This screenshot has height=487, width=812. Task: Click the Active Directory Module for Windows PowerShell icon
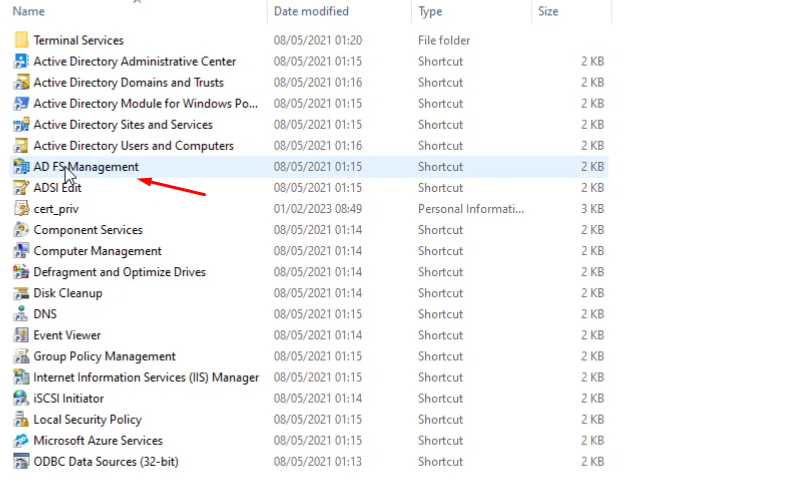coord(21,104)
